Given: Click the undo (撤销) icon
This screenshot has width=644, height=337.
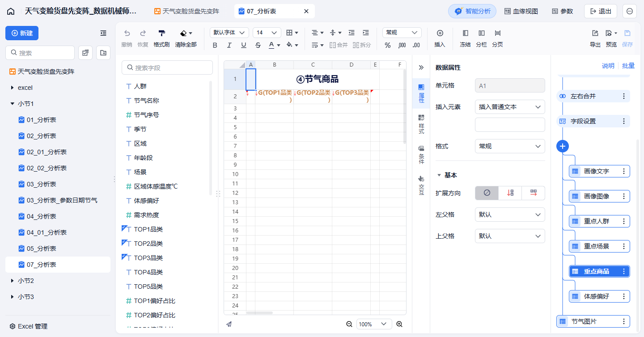Looking at the screenshot, I should tap(127, 33).
